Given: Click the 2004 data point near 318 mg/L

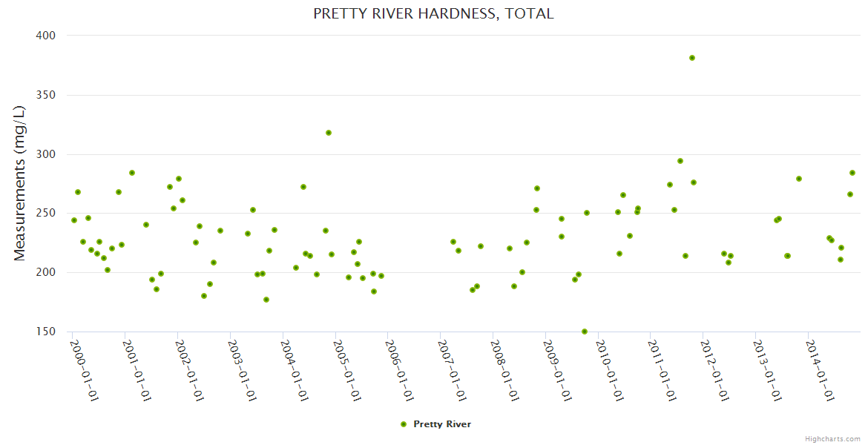Looking at the screenshot, I should [x=329, y=133].
